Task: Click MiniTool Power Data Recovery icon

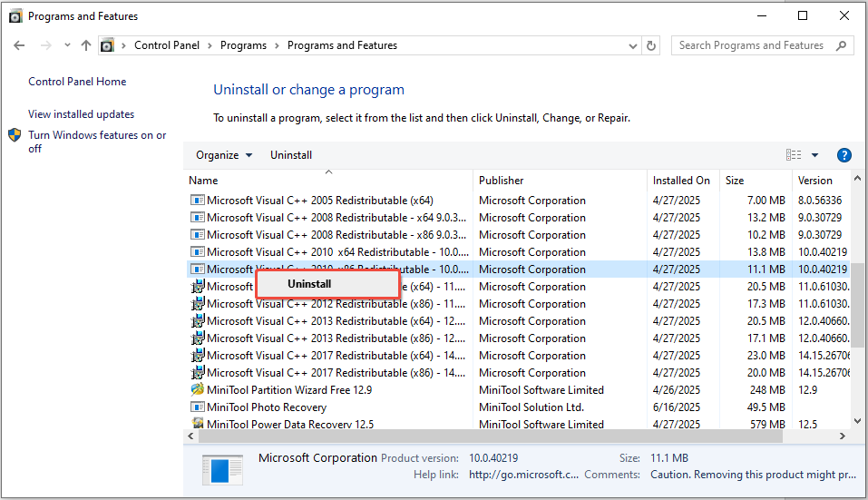Action: pyautogui.click(x=198, y=423)
